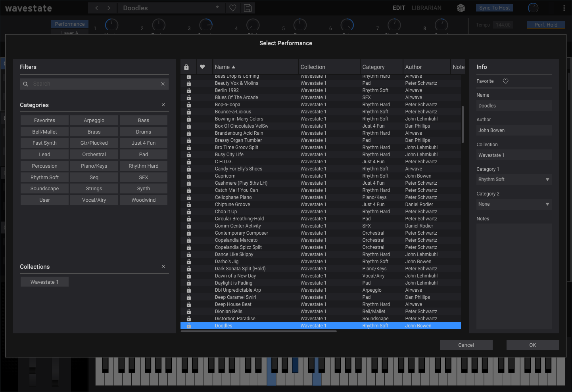Clear the search field text
Viewport: 572px width, 392px height.
tap(163, 84)
